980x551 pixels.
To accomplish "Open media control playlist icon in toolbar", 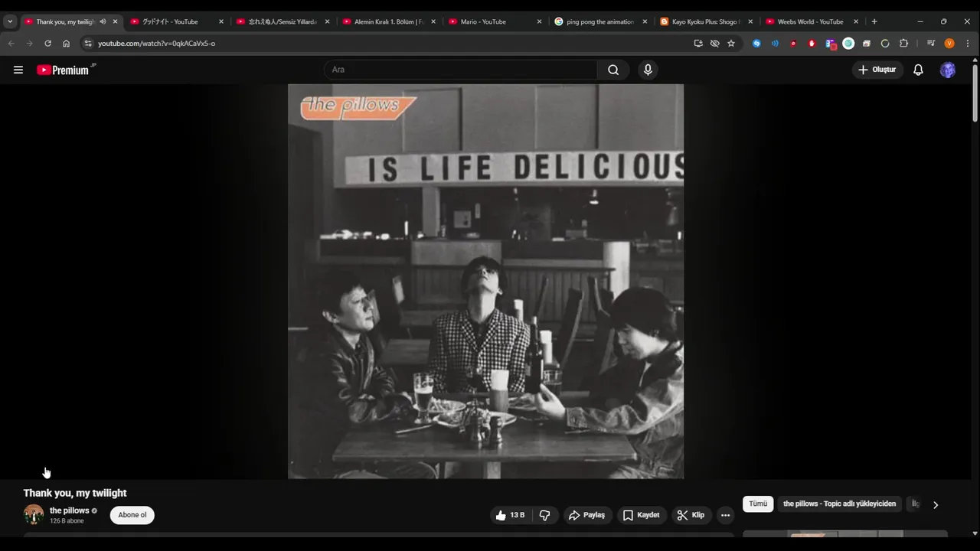I will tap(931, 44).
